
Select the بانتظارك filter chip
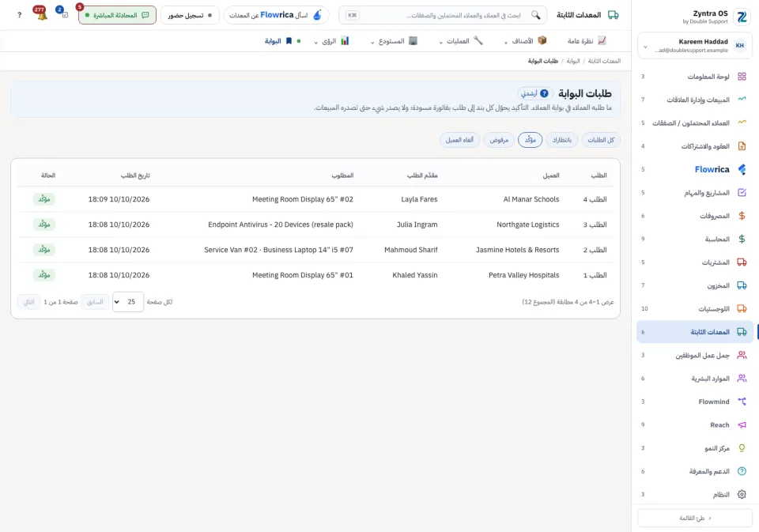point(562,140)
